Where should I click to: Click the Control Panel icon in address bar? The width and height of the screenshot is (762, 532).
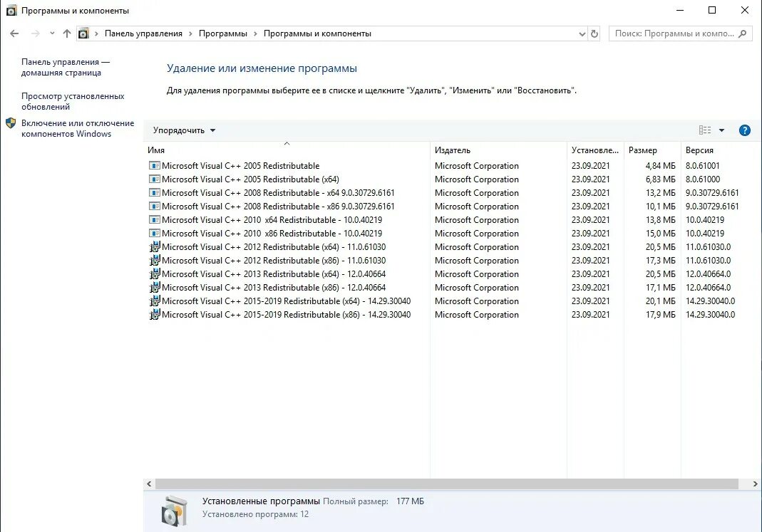(x=83, y=33)
